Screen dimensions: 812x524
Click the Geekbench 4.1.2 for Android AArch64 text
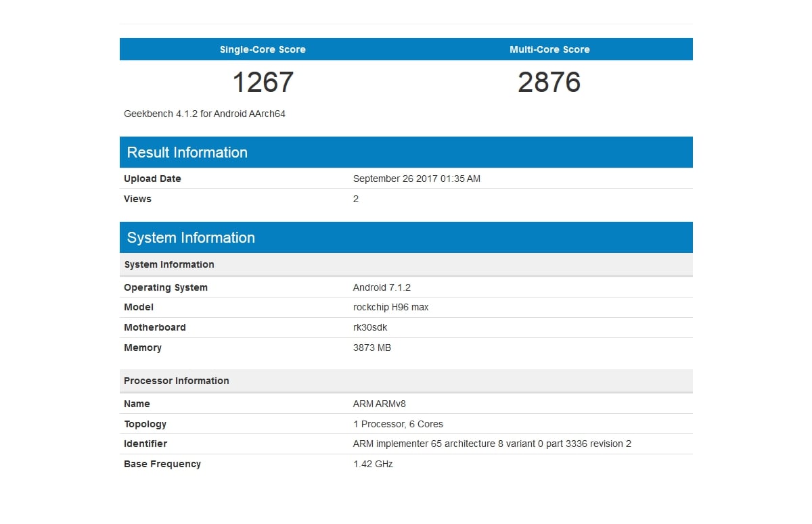point(204,114)
